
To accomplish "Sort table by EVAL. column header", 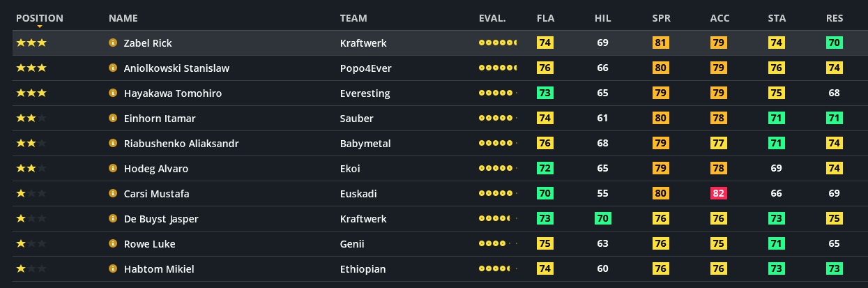I will pyautogui.click(x=492, y=18).
